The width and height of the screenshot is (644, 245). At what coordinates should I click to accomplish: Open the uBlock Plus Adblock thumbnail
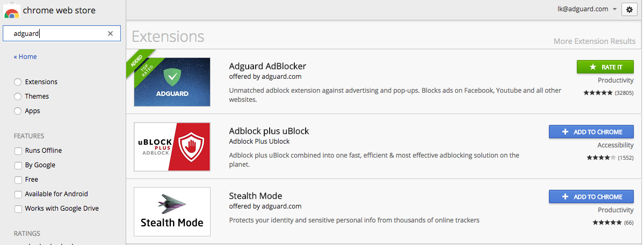172,147
